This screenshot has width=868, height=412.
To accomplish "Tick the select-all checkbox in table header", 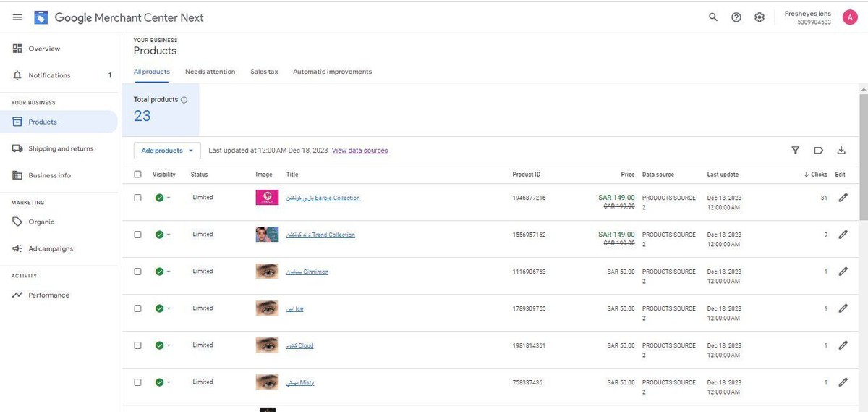I will (x=137, y=174).
